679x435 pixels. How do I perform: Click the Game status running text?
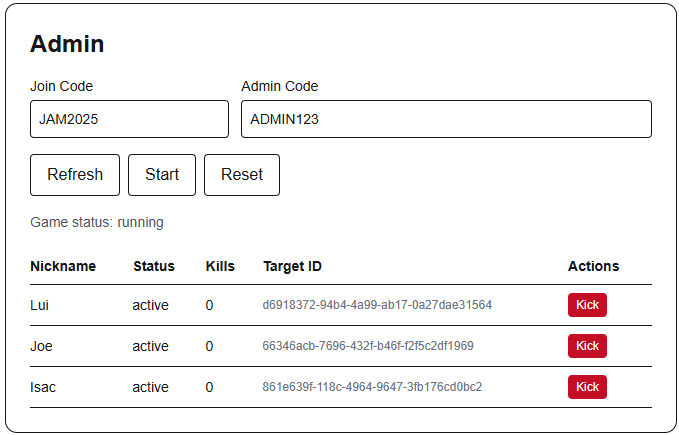tap(97, 222)
